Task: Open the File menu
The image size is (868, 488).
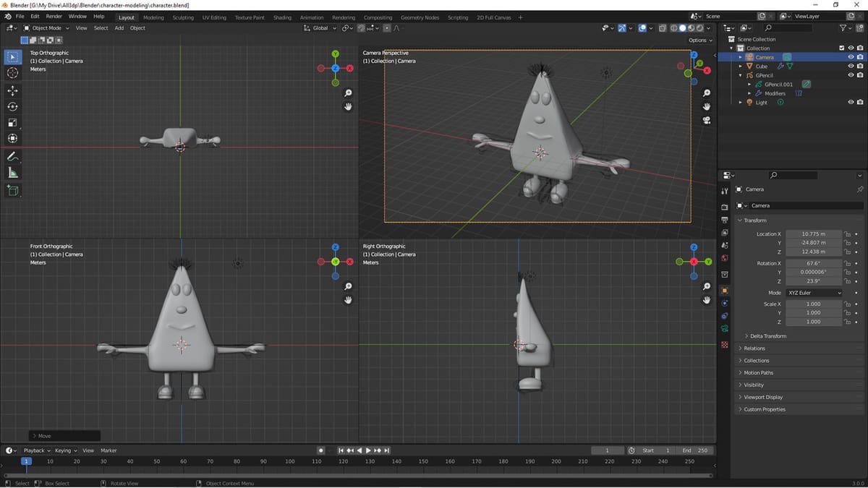Action: click(x=20, y=16)
